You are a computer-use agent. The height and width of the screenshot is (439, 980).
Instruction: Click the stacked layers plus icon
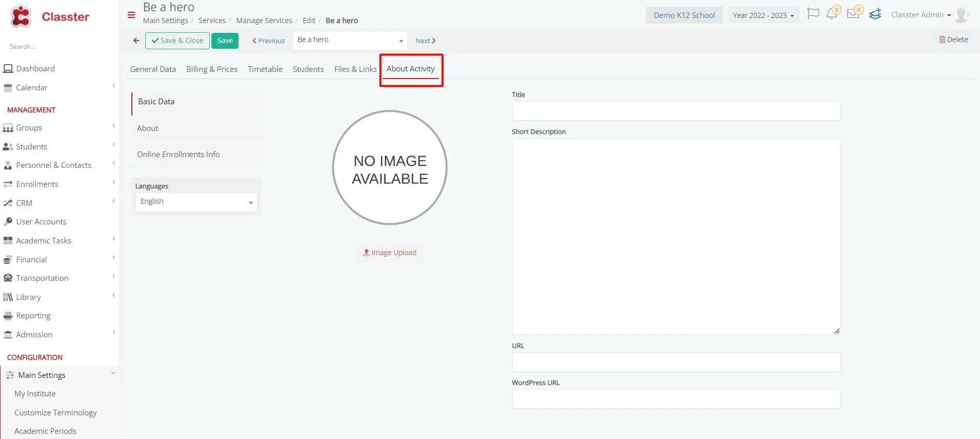coord(875,14)
